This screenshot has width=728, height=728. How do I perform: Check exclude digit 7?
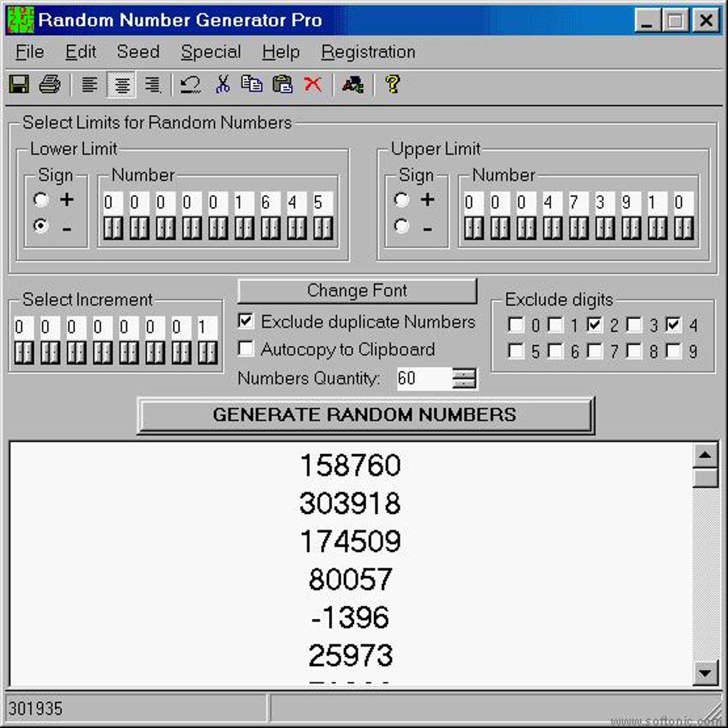pos(595,351)
